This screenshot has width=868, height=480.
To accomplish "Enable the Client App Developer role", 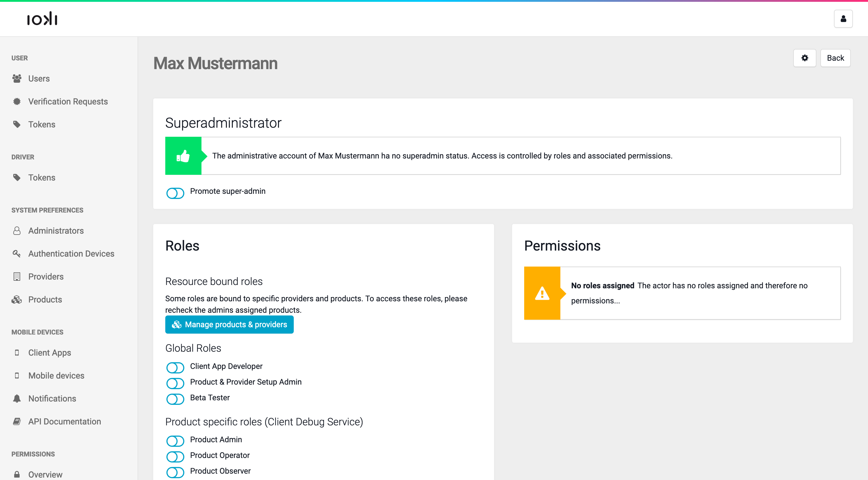I will 175,368.
